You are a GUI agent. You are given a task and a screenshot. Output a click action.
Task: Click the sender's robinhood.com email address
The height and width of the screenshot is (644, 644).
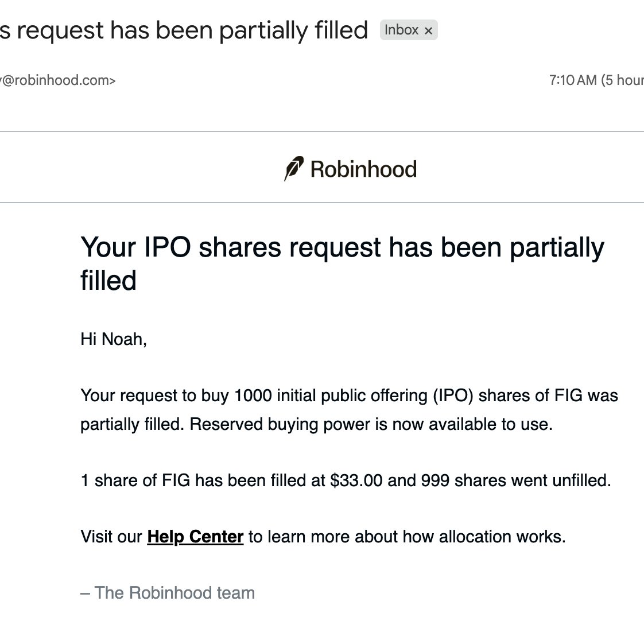tap(58, 80)
